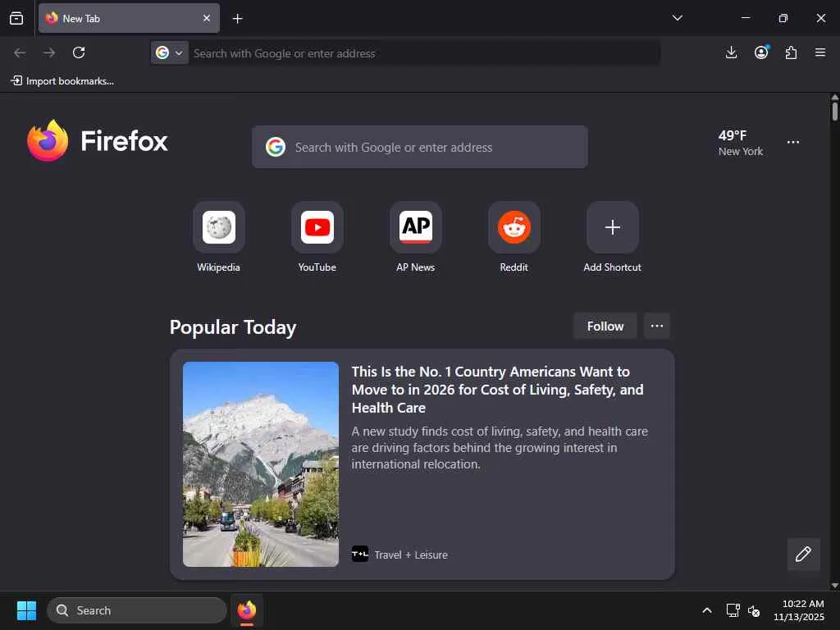This screenshot has height=630, width=840.
Task: Show hidden system tray icons
Action: [707, 610]
